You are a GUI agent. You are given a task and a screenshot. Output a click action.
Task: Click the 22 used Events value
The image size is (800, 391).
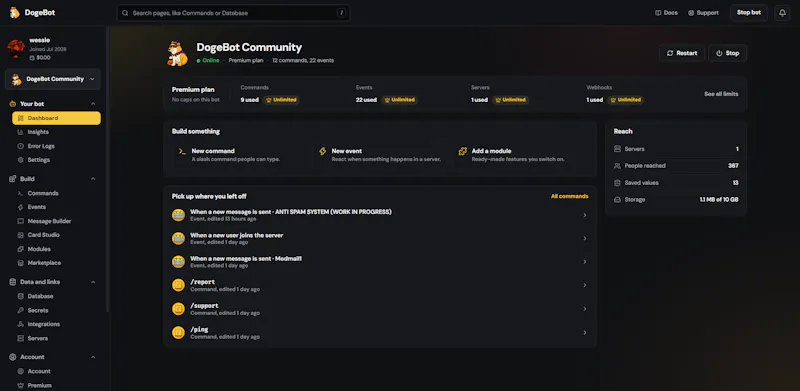366,100
